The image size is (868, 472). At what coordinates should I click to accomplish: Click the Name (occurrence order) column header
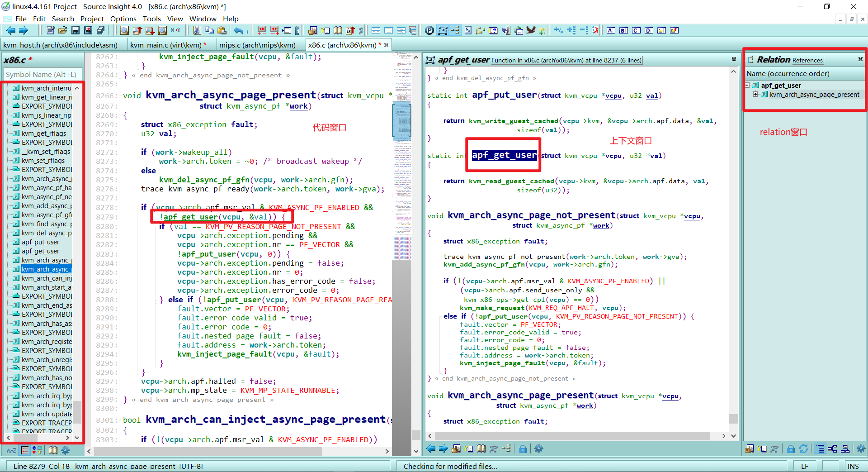[x=804, y=73]
